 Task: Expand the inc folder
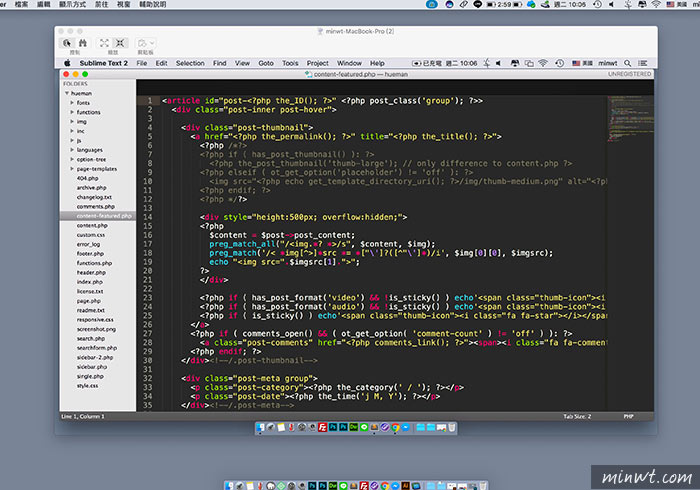(72, 131)
